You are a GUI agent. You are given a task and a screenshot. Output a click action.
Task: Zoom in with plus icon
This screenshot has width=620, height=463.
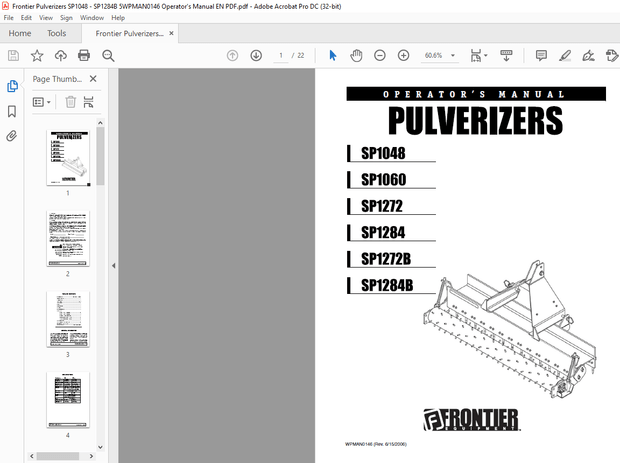[403, 56]
